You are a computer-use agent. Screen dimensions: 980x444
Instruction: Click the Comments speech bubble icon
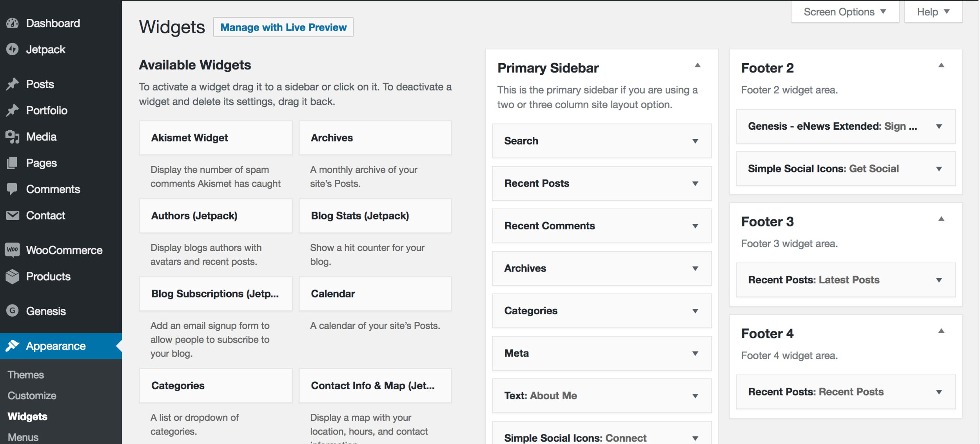tap(13, 189)
